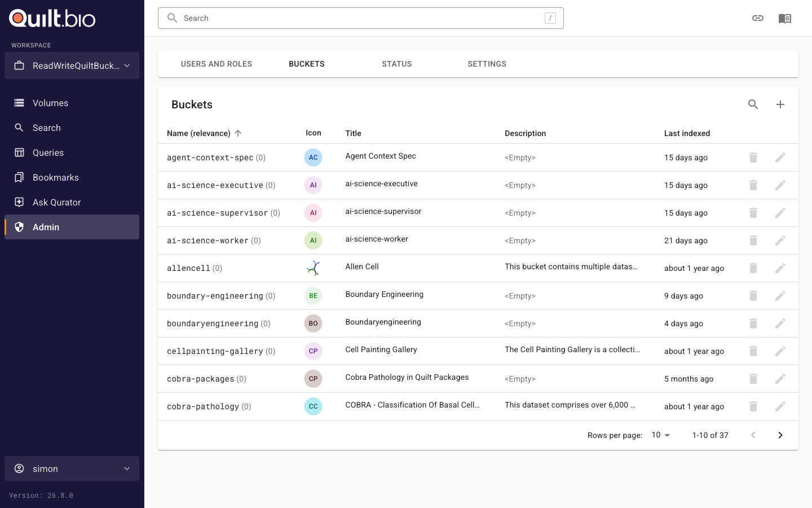Screen dimensions: 812x508
Task: Edit the agent-context-spec bucket
Action: 780,157
